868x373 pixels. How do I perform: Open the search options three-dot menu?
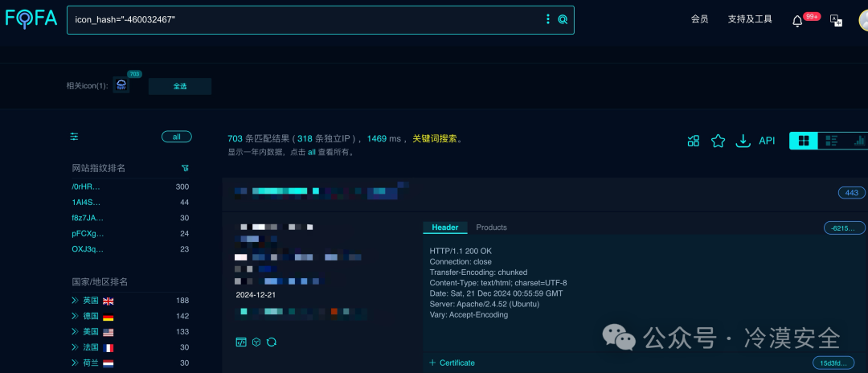coord(548,19)
